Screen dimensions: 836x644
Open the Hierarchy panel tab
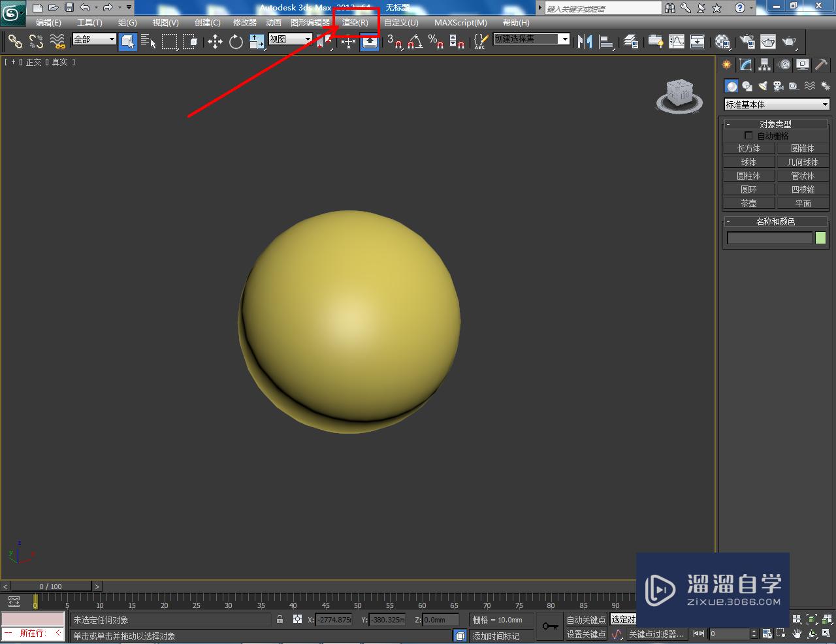765,65
